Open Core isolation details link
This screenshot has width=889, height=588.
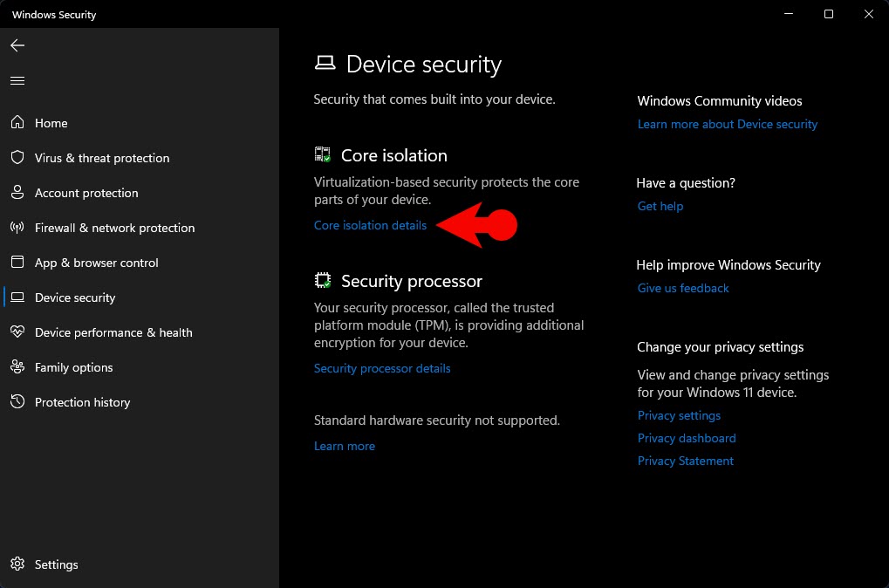tap(370, 225)
